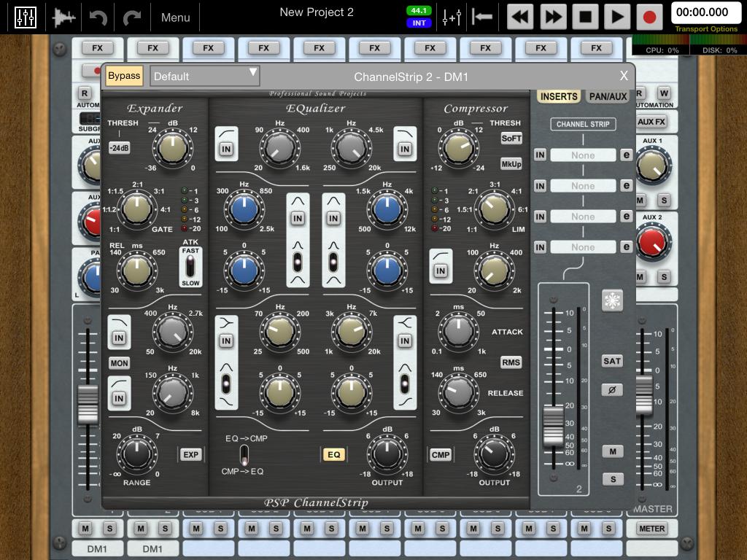Click the 00:00.000 time display
The image size is (747, 560).
(705, 12)
